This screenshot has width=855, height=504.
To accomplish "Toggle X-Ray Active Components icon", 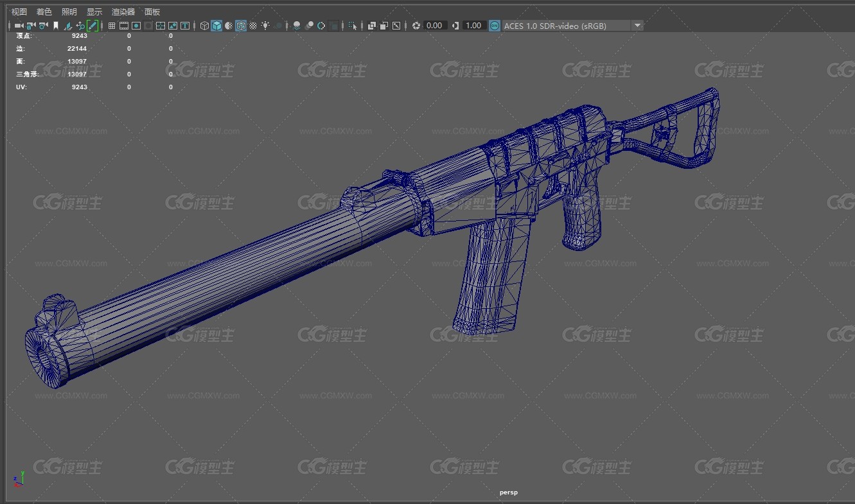I will coord(383,26).
